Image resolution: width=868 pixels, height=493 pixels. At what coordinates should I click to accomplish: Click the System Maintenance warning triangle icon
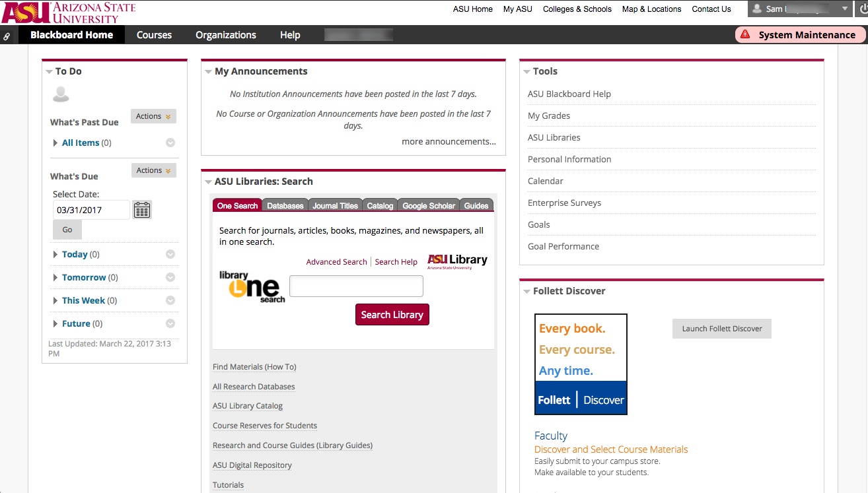[x=745, y=35]
